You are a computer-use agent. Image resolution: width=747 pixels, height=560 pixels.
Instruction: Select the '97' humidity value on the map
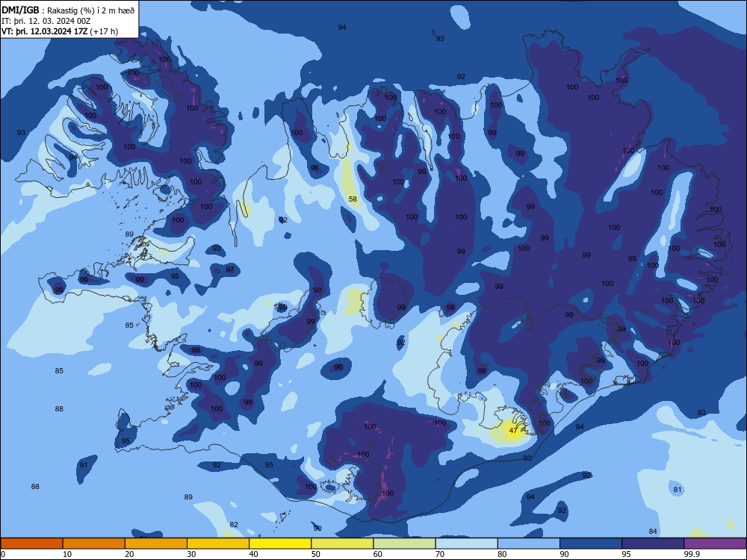click(x=230, y=269)
